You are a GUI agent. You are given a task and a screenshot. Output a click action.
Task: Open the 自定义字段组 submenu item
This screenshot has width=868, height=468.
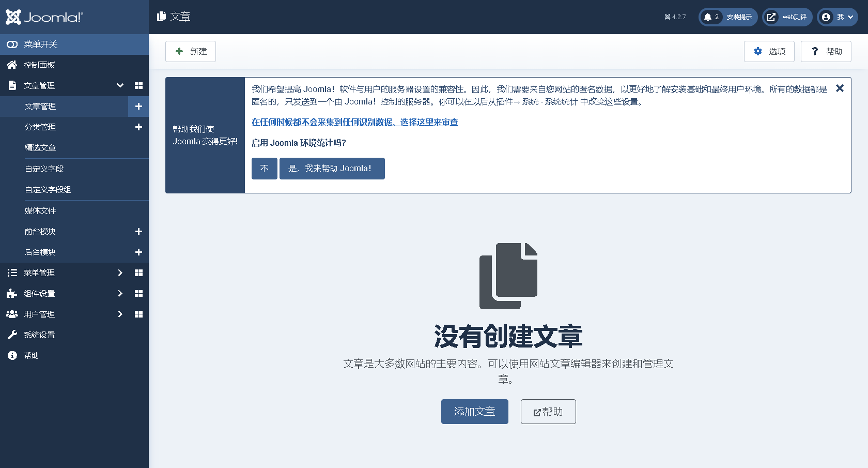[74, 190]
